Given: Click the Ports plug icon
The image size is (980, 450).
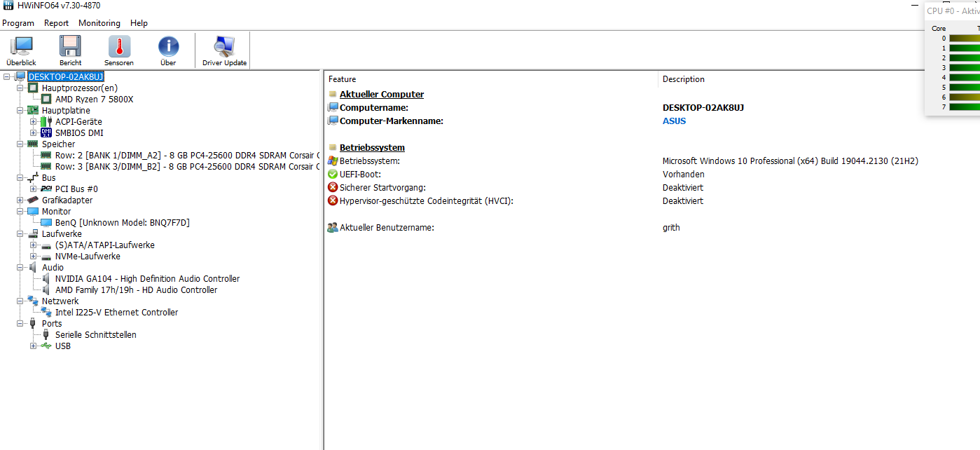Looking at the screenshot, I should (x=33, y=323).
